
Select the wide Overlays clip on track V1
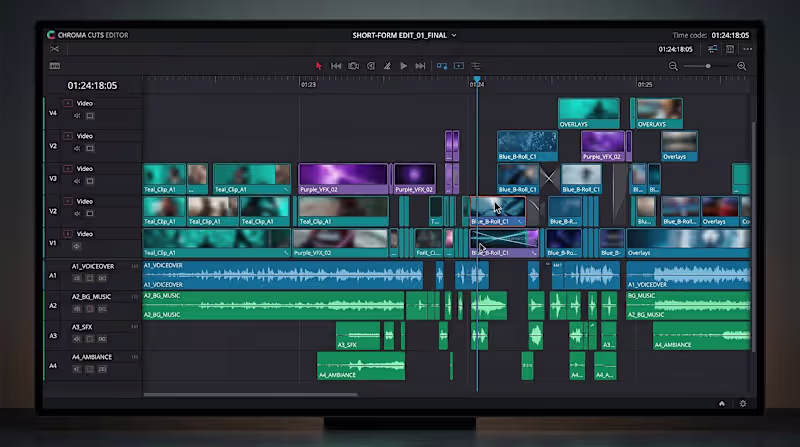pyautogui.click(x=688, y=243)
